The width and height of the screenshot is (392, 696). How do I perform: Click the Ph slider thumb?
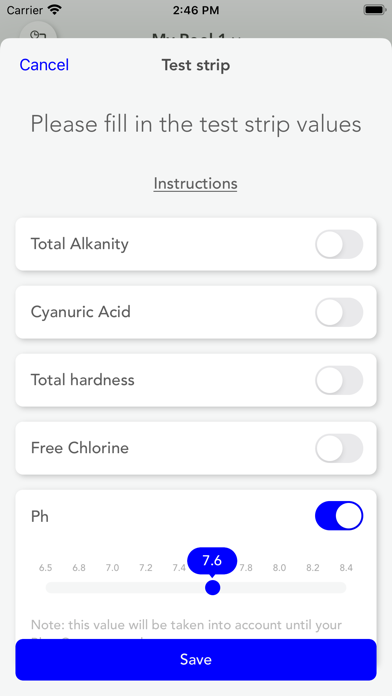point(213,588)
